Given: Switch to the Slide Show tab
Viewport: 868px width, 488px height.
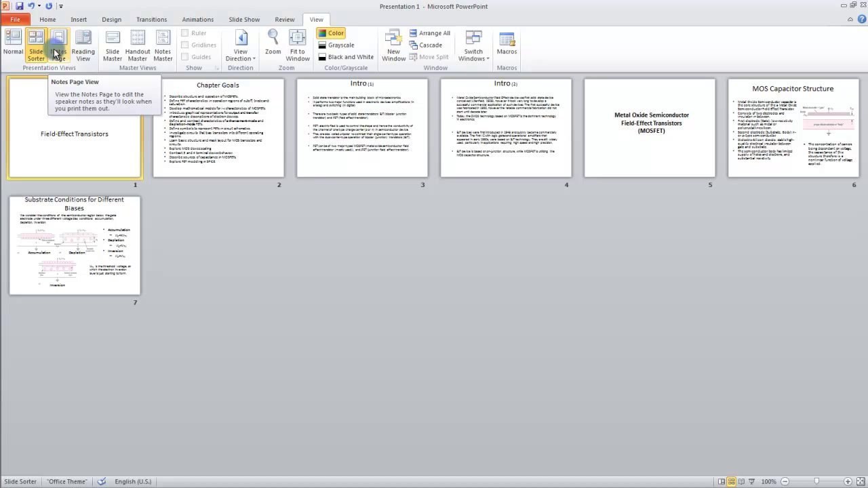Looking at the screenshot, I should 244,20.
